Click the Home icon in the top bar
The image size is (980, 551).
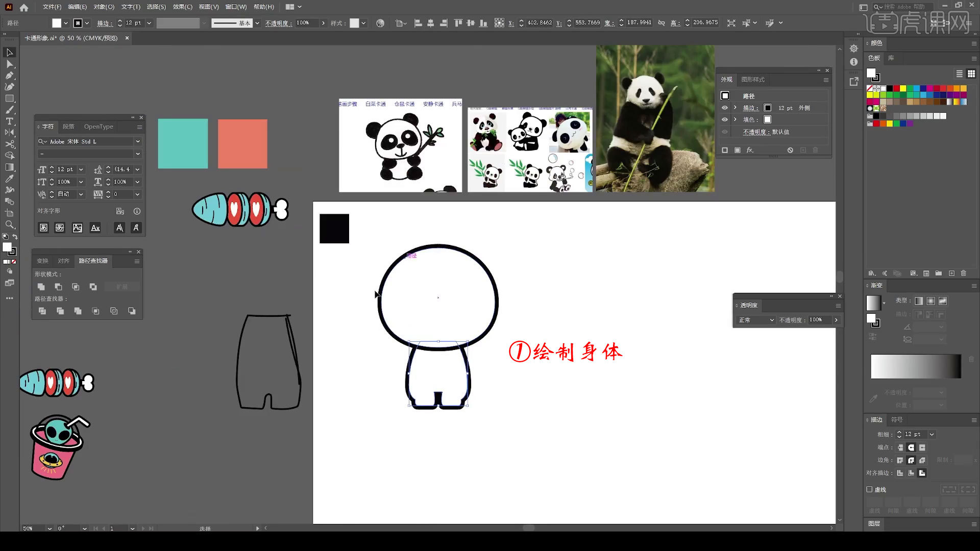tap(23, 7)
